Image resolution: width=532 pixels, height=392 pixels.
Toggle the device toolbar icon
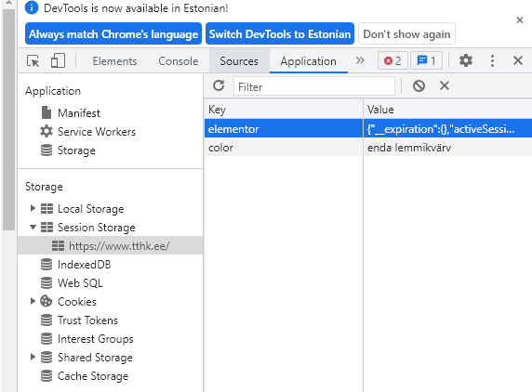(x=58, y=61)
